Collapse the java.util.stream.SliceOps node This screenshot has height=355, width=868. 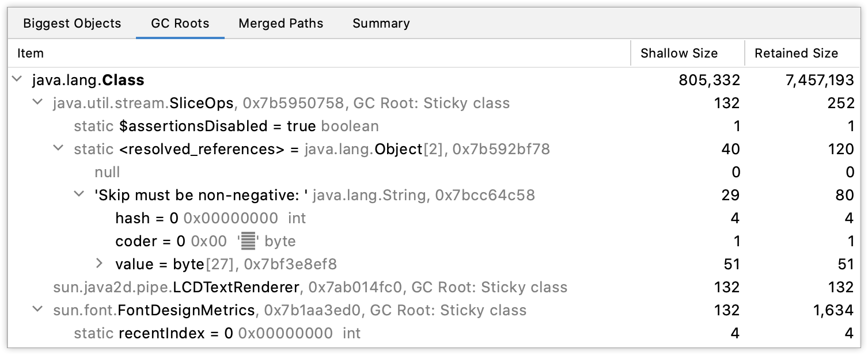pyautogui.click(x=36, y=102)
